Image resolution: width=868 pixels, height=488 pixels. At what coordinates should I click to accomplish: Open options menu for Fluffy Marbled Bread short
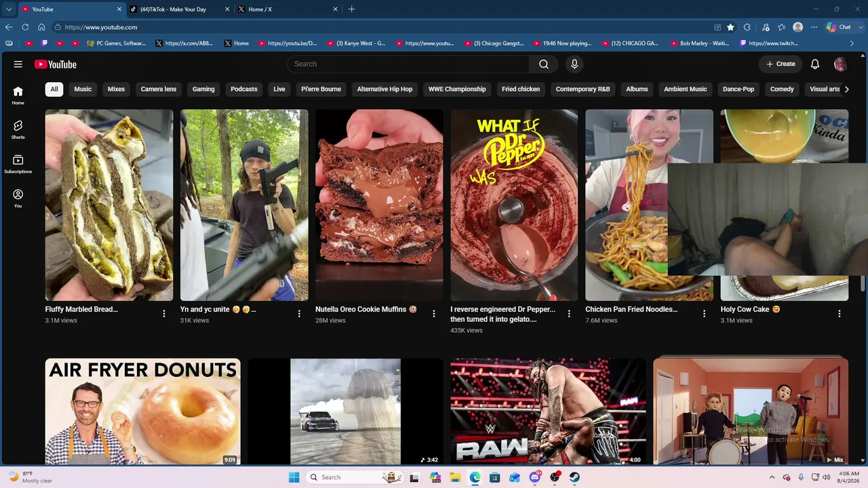pyautogui.click(x=164, y=314)
